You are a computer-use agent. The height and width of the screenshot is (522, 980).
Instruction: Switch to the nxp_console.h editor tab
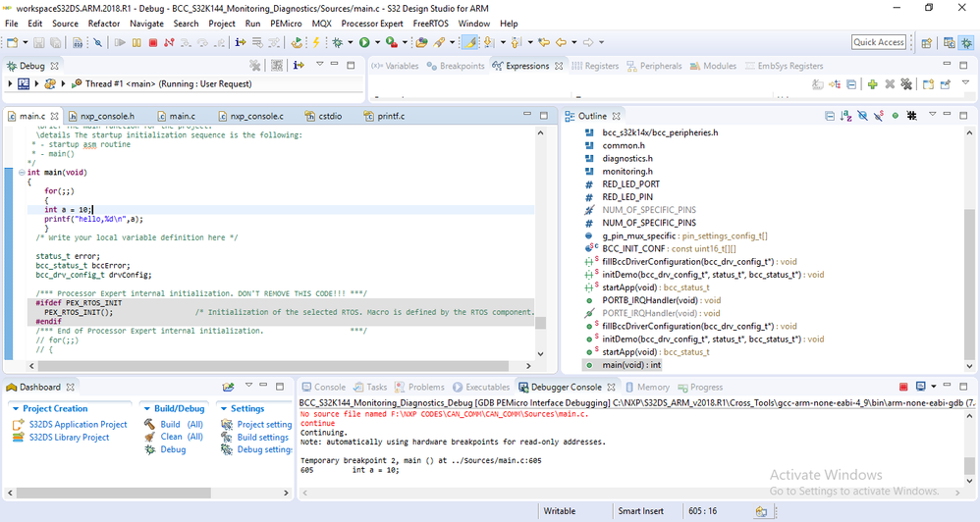click(107, 116)
